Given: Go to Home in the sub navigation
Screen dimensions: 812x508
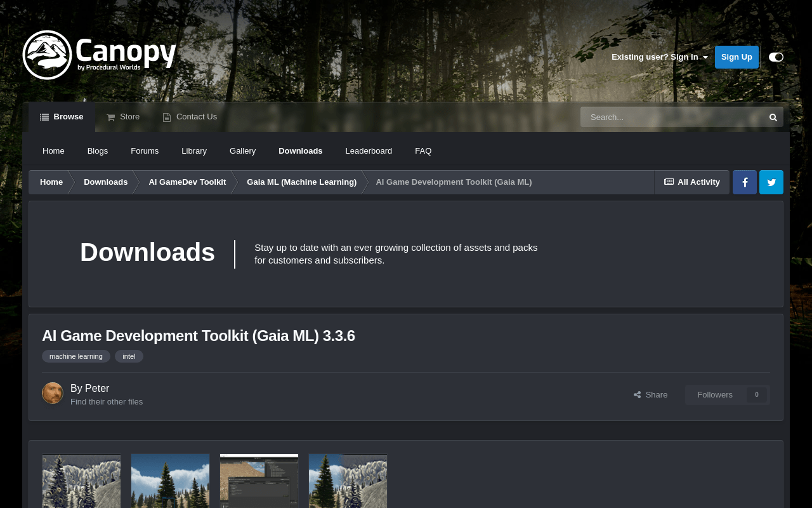Looking at the screenshot, I should 53,151.
